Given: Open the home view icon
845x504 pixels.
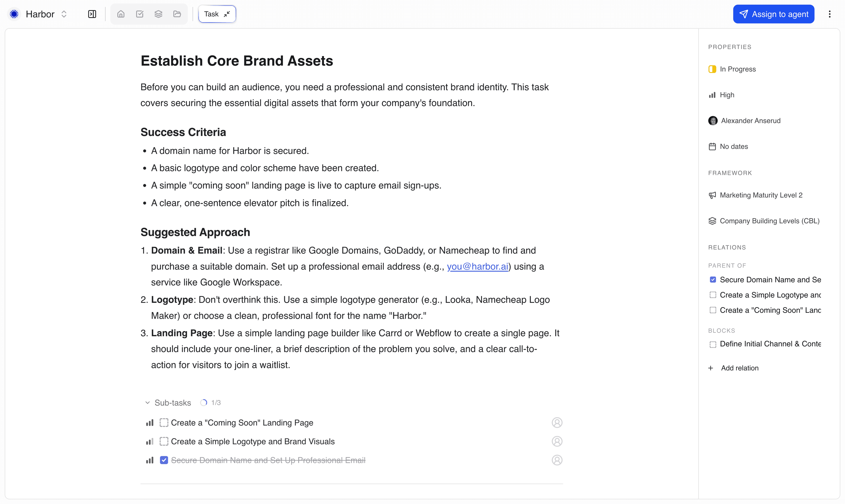Looking at the screenshot, I should (x=121, y=14).
